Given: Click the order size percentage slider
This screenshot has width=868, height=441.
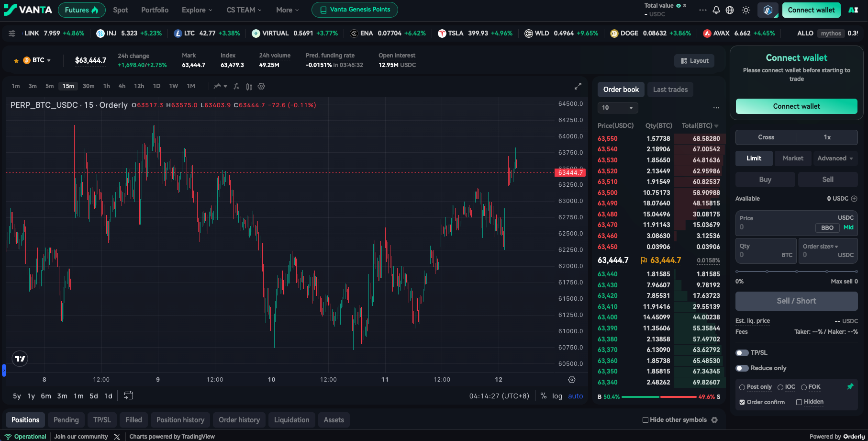Looking at the screenshot, I should click(x=796, y=271).
